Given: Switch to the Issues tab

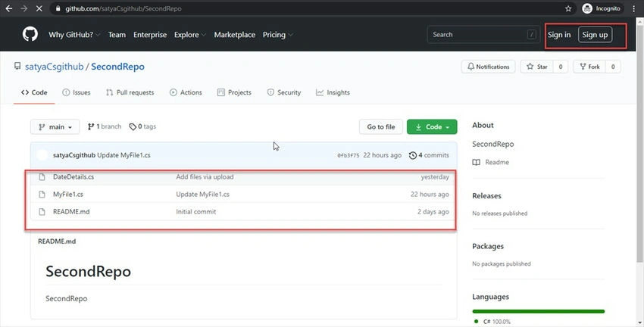Looking at the screenshot, I should click(x=76, y=92).
